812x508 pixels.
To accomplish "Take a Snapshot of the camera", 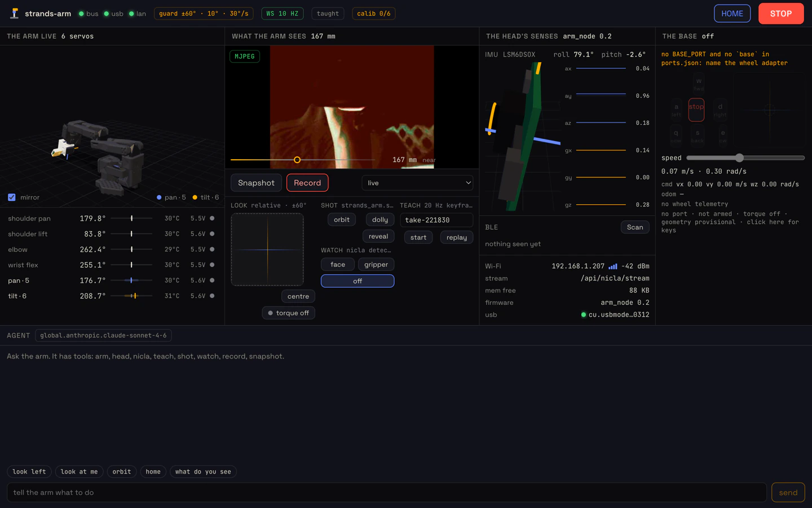I will pos(256,183).
